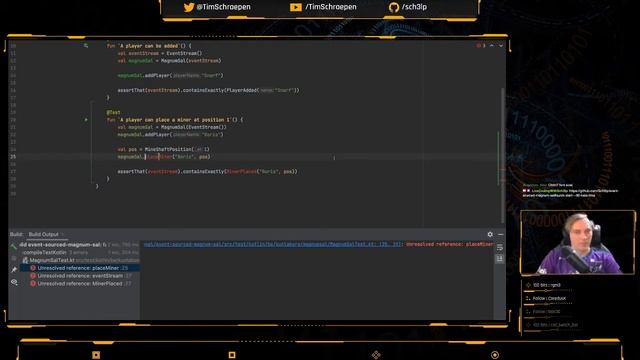Click the bottom overlay circle icon
Viewport: 640px width, 360px height.
[495, 355]
